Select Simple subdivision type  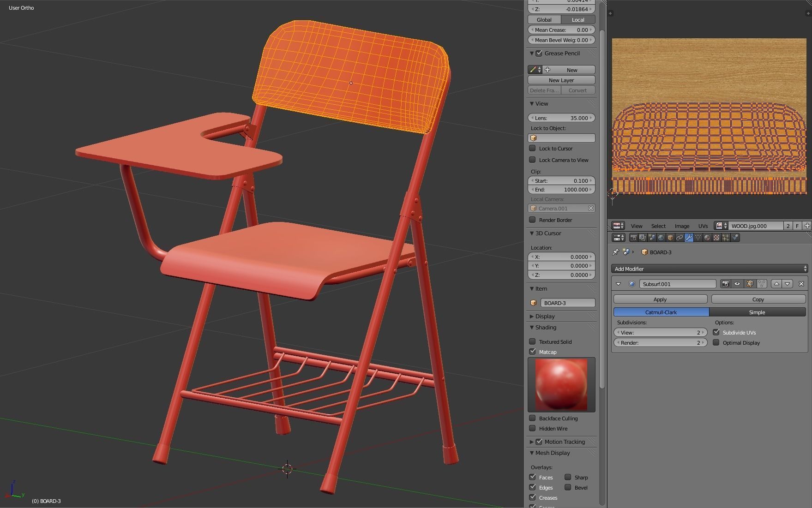[757, 312]
